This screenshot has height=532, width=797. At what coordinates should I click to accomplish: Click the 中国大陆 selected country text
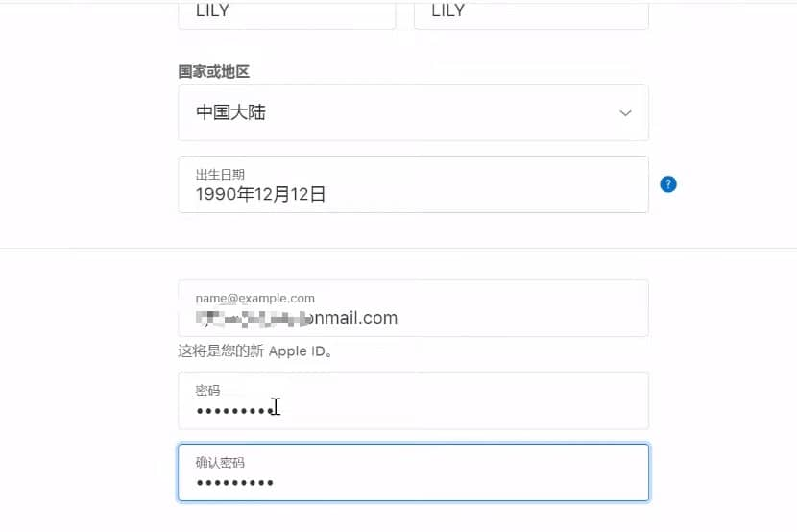230,112
